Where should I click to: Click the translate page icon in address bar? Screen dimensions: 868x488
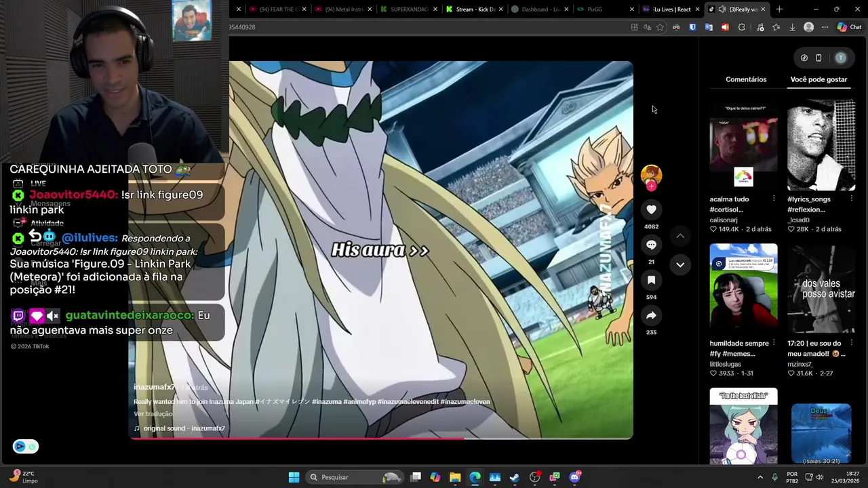coord(647,27)
